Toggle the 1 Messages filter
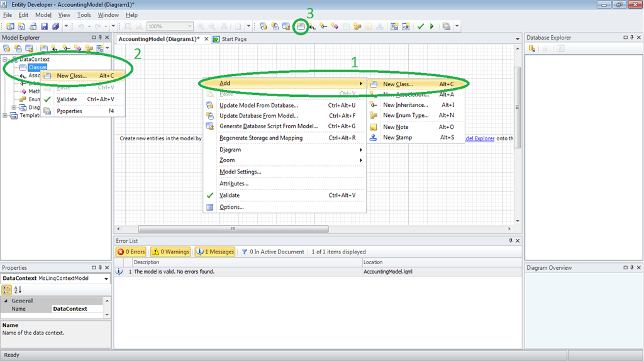 (215, 252)
